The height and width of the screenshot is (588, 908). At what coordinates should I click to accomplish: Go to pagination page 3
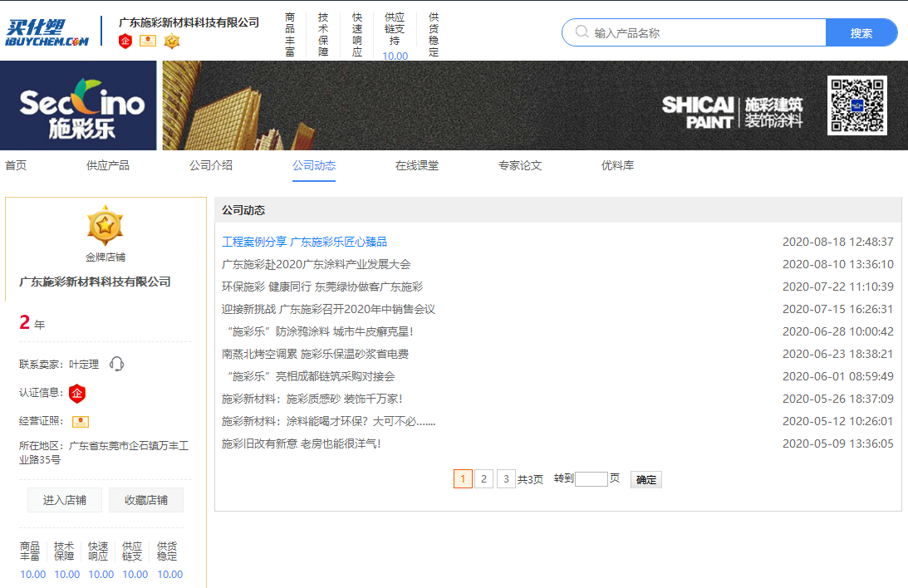(x=506, y=478)
